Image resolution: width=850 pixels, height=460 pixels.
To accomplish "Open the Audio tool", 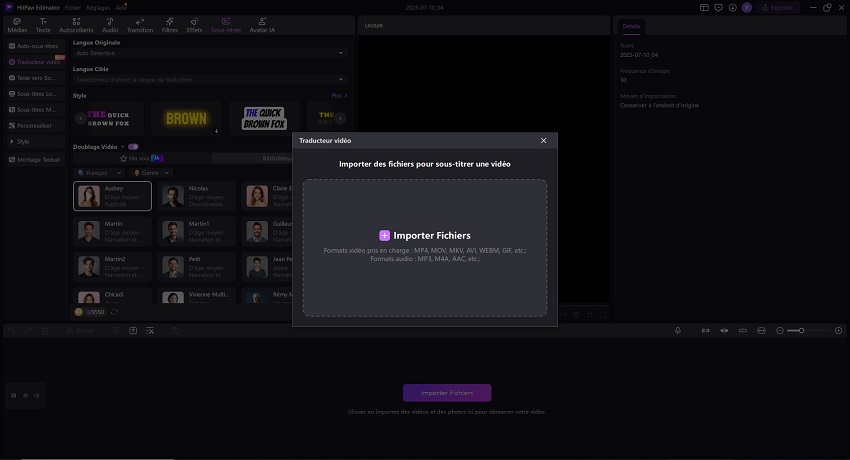I will (x=110, y=25).
